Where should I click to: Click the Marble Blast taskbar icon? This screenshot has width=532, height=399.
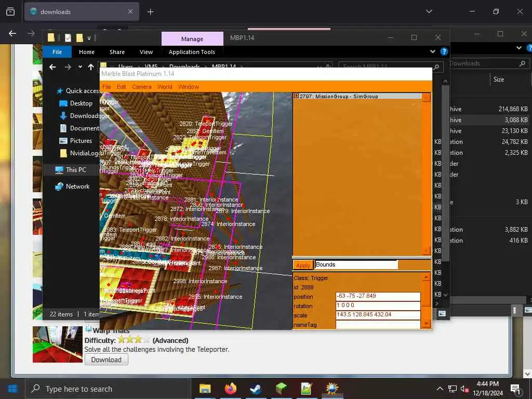332,389
